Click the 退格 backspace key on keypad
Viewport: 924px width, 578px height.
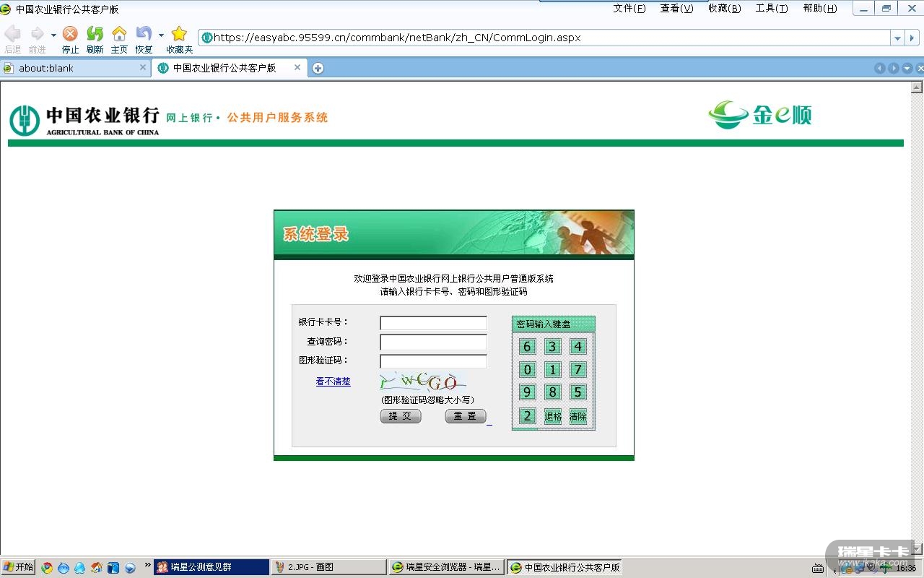[x=553, y=416]
